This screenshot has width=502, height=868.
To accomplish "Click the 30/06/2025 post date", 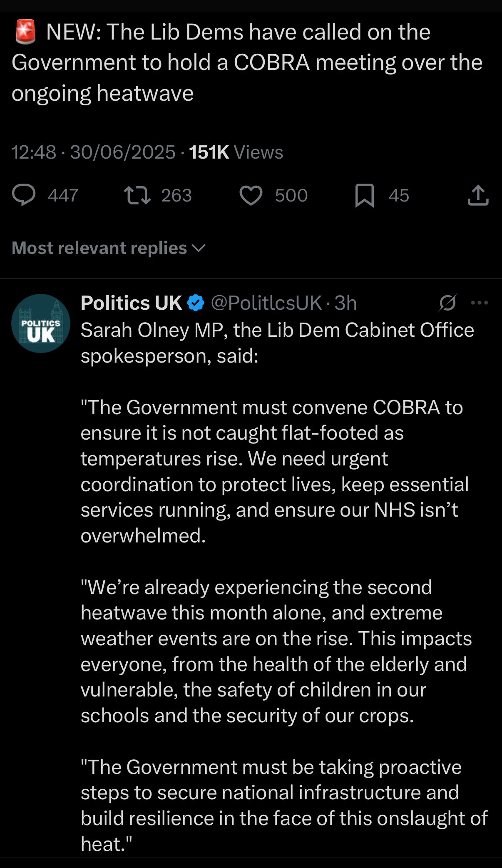I will [x=123, y=152].
